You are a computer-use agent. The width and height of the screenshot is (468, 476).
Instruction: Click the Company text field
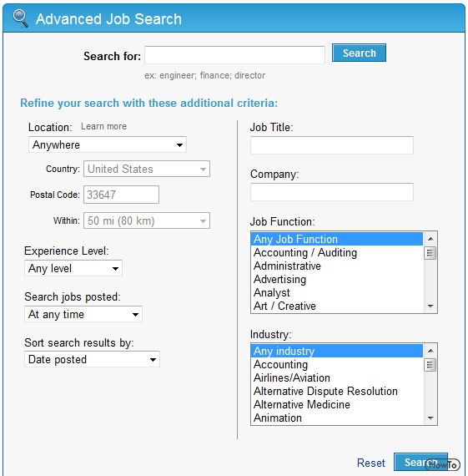click(x=332, y=192)
